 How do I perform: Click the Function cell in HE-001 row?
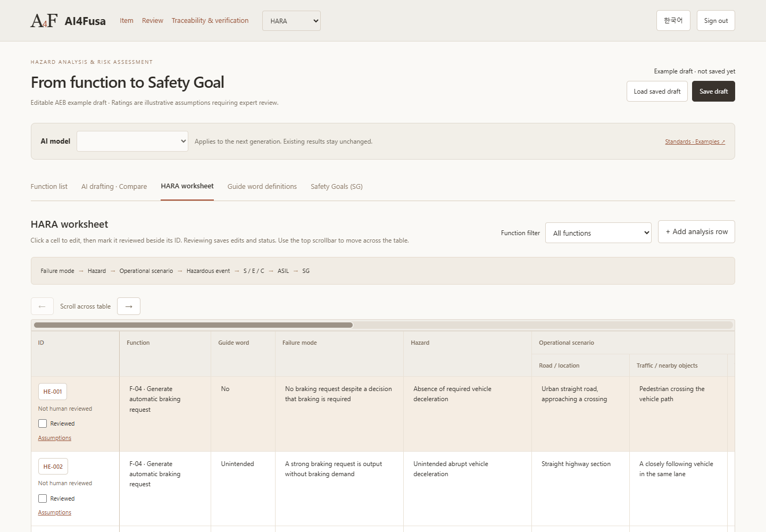pyautogui.click(x=165, y=414)
